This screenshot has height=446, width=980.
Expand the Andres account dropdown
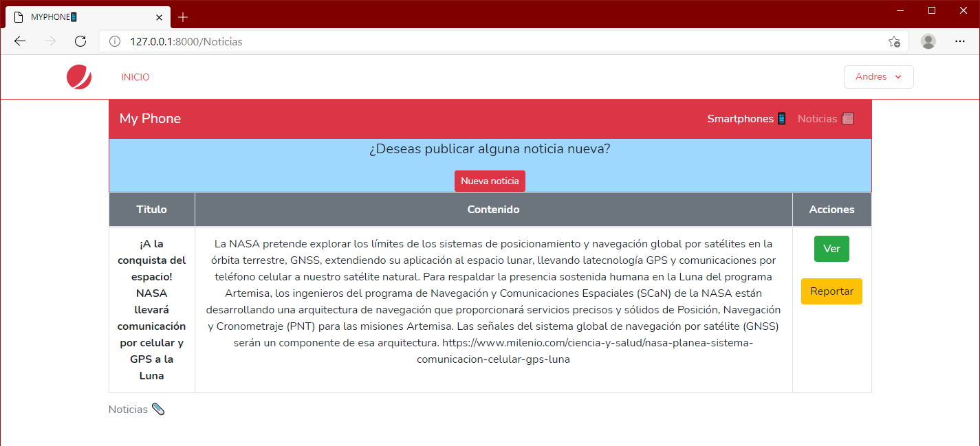pyautogui.click(x=878, y=76)
